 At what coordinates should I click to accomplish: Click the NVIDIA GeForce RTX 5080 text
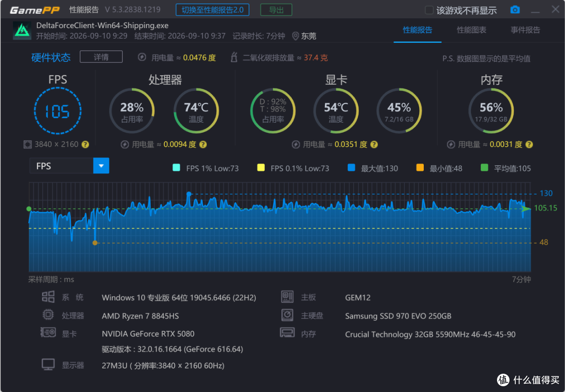[148, 333]
